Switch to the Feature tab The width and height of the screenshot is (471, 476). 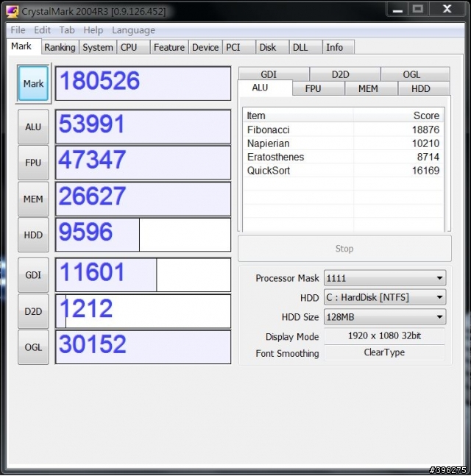pyautogui.click(x=169, y=47)
